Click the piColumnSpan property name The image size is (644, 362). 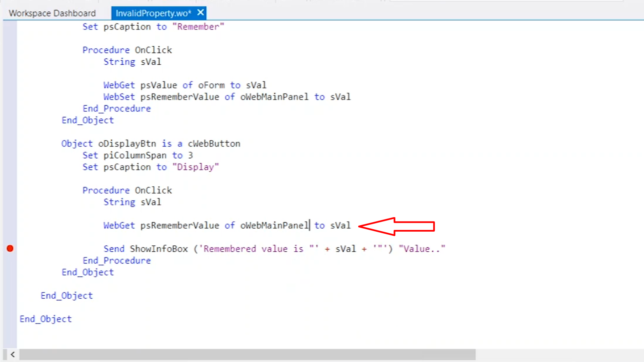(x=135, y=156)
